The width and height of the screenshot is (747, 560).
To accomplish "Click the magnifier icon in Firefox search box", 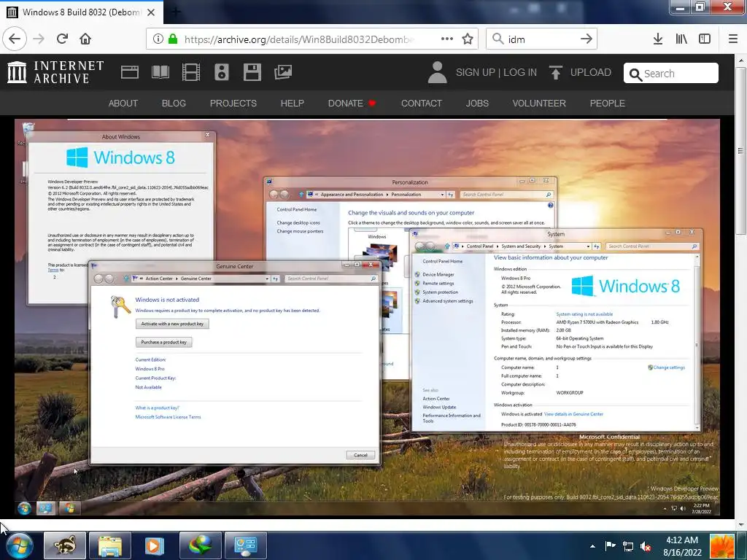I will click(498, 39).
